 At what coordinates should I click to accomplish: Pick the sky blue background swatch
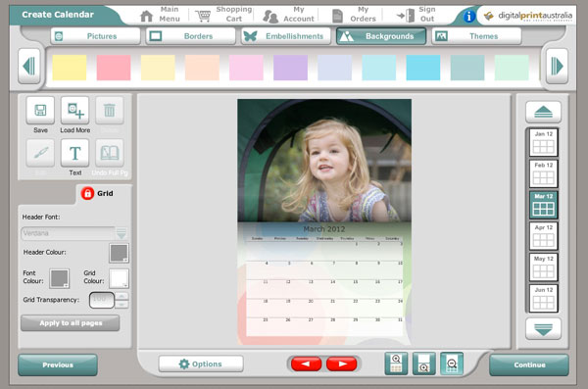pos(423,68)
